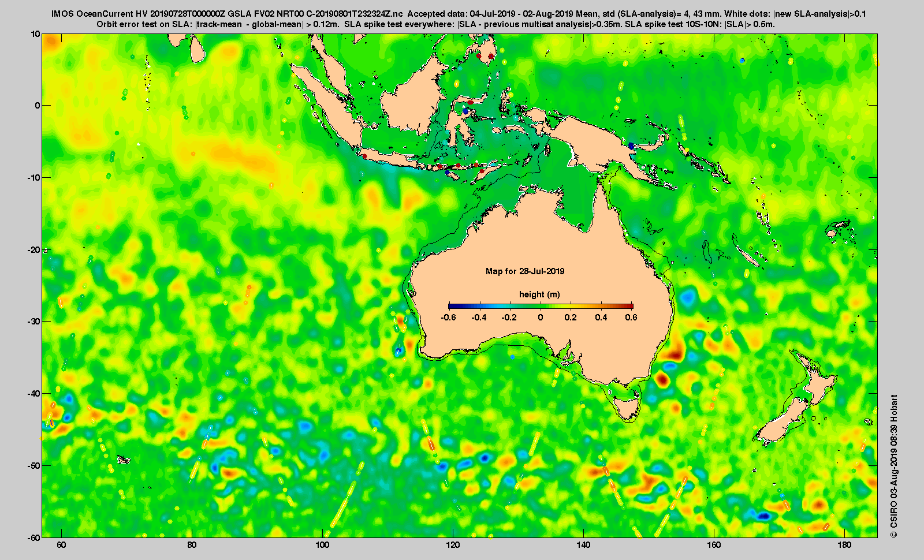924x560 pixels.
Task: Click the 0.6 colorbar tick label
Action: 631,317
